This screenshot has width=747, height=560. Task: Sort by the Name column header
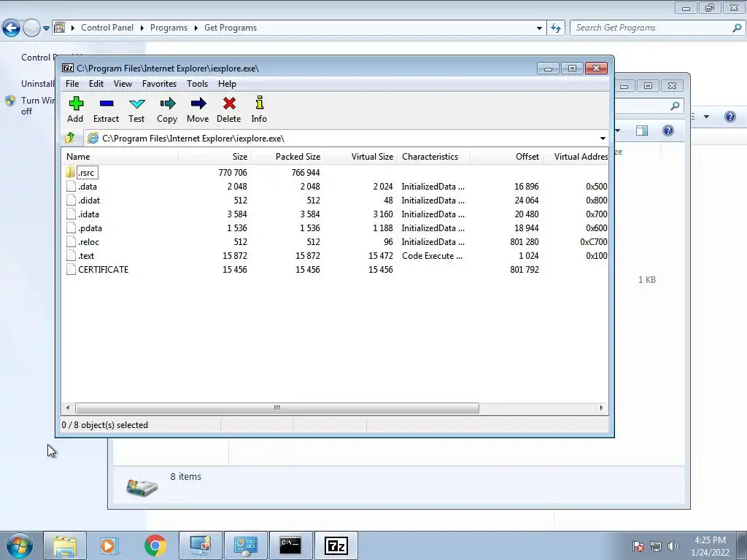120,157
